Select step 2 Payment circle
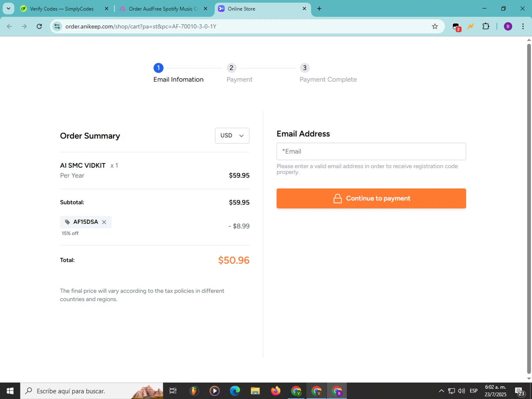This screenshot has height=399, width=532. [231, 68]
